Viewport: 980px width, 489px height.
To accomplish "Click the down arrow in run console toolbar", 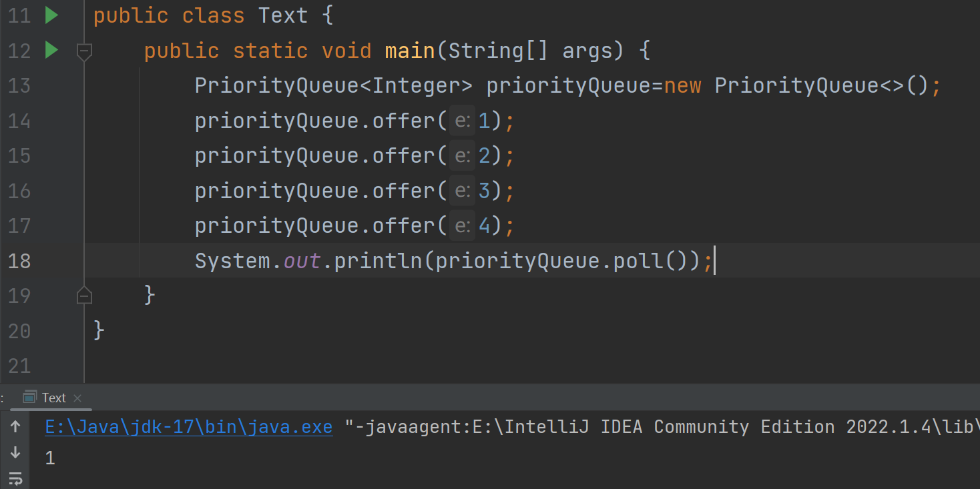I will pos(16,452).
